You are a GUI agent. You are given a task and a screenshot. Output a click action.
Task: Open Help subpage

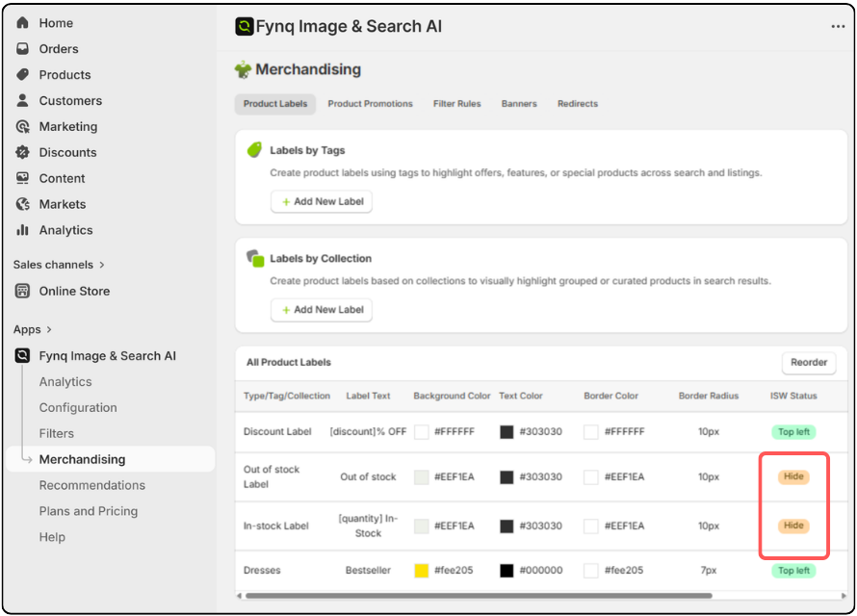pyautogui.click(x=52, y=537)
